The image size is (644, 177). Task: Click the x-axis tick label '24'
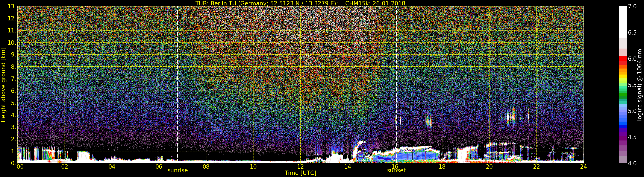[583, 167]
